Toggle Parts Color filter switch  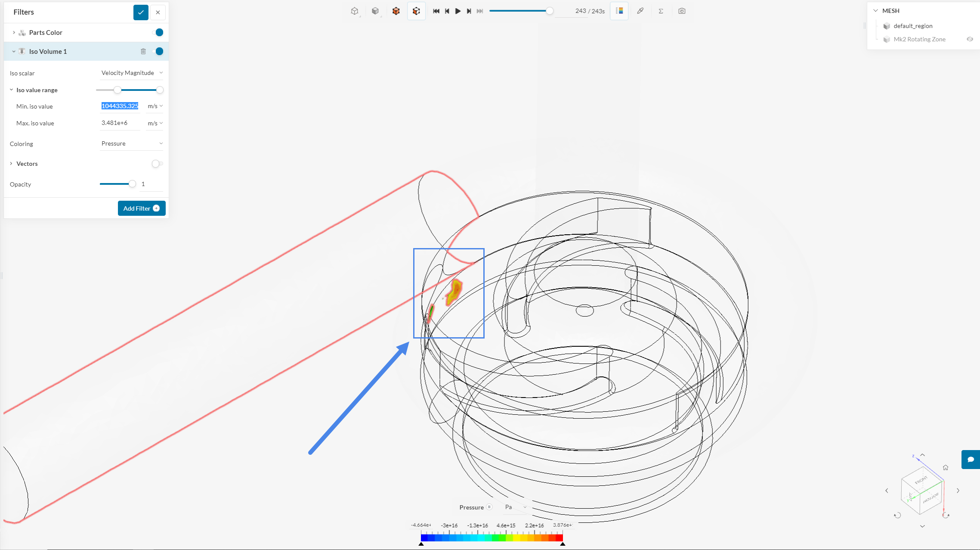[158, 33]
